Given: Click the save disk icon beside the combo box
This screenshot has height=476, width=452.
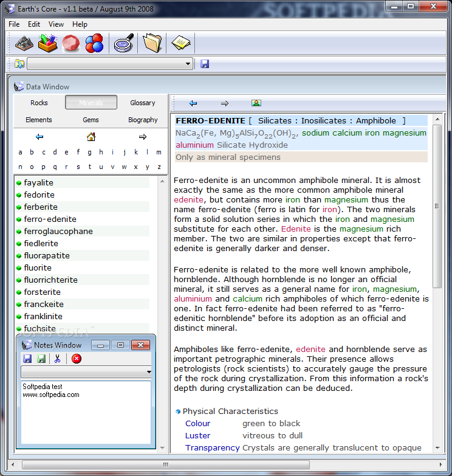Looking at the screenshot, I should (205, 64).
